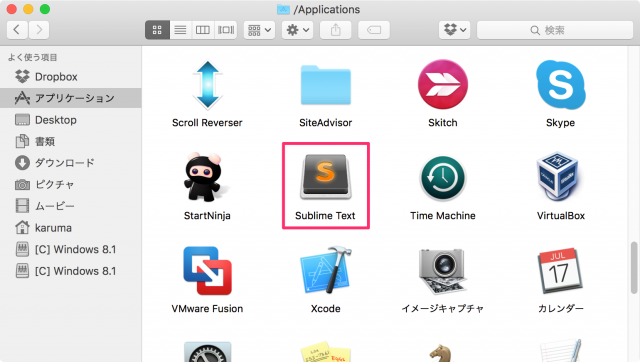Click the /Applications window title folder icon
Viewport: 640px width, 362px height.
pyautogui.click(x=283, y=9)
